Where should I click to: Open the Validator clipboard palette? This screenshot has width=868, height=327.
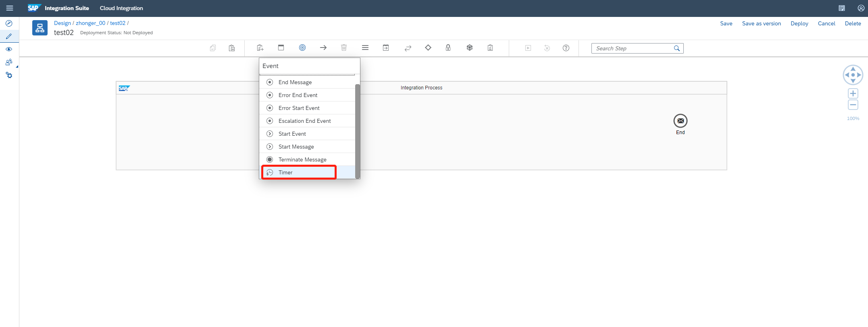coord(490,48)
